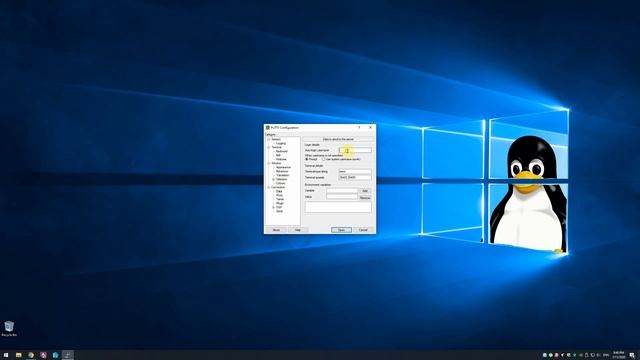
Task: Show the taskbar clock and date
Action: click(618, 355)
